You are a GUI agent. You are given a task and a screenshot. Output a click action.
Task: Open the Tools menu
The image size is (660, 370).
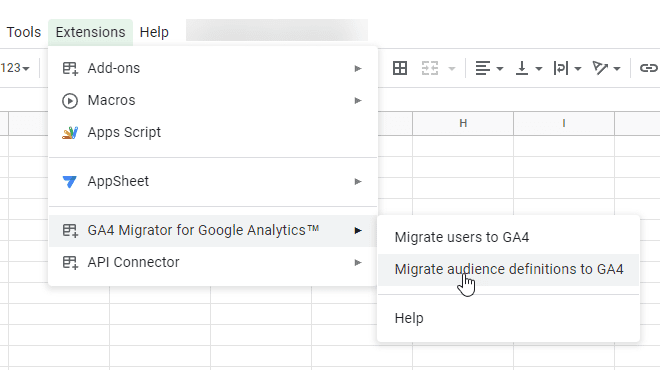pos(24,32)
